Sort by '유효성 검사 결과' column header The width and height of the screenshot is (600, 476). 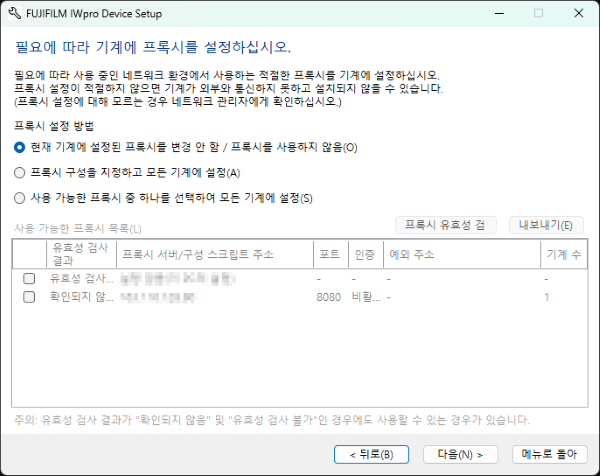point(82,254)
